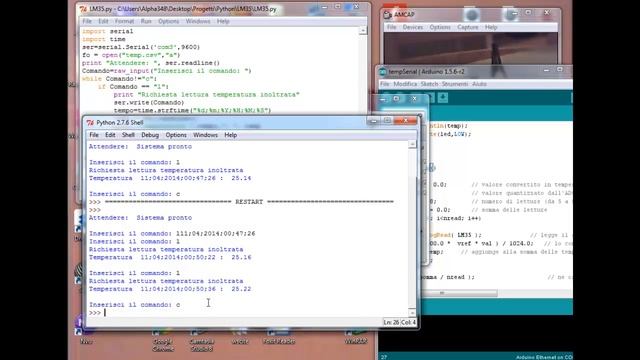Viewport: 640px width, 360px height.
Task: Click 'Inserisci il comando: 111:04:2014:00:47:26' line
Action: coord(172,233)
